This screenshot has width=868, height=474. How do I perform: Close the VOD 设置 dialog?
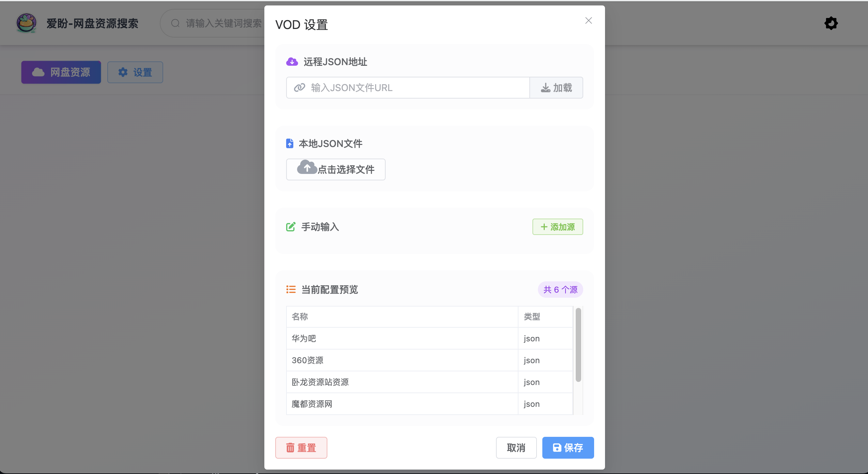click(588, 21)
